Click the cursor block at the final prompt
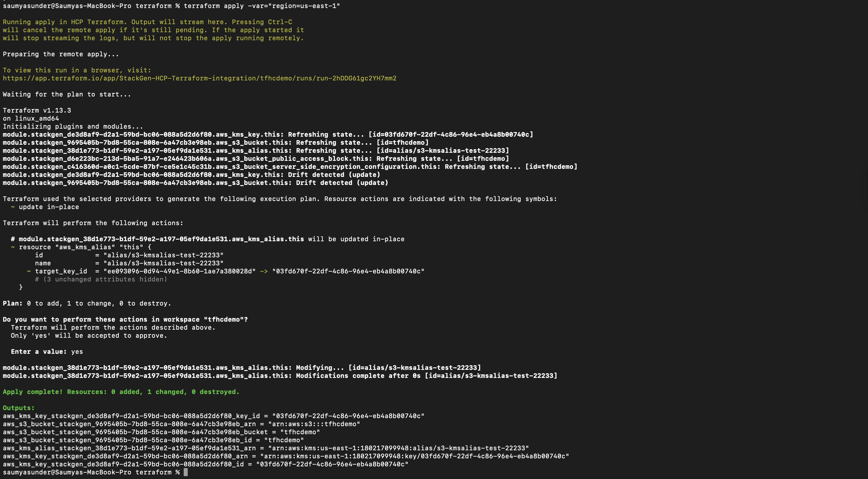868x479 pixels. [x=186, y=472]
